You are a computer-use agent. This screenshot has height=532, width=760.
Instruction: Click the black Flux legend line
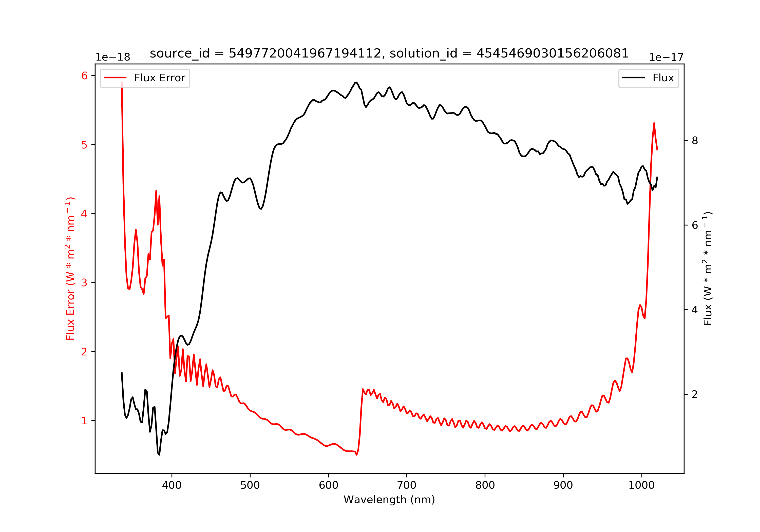click(634, 78)
